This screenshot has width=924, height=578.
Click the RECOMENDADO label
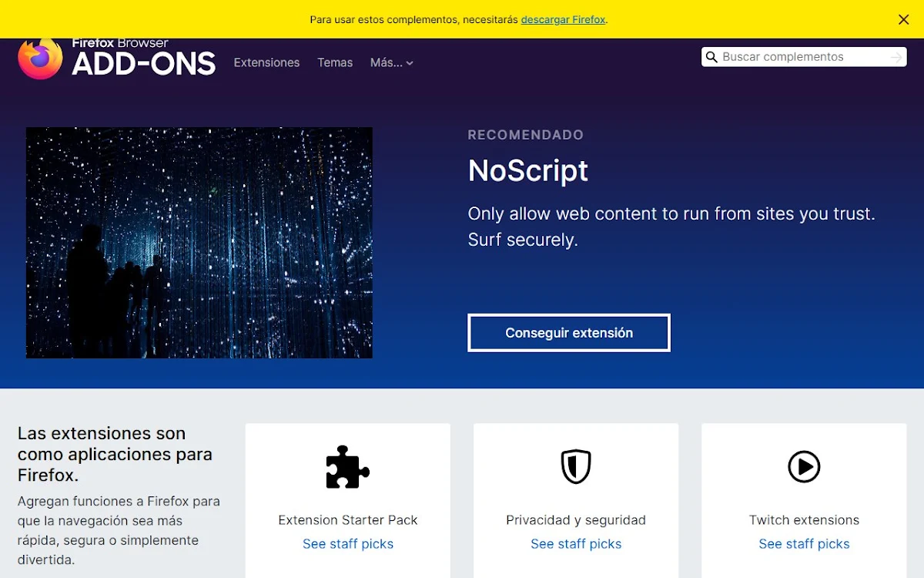click(x=526, y=135)
